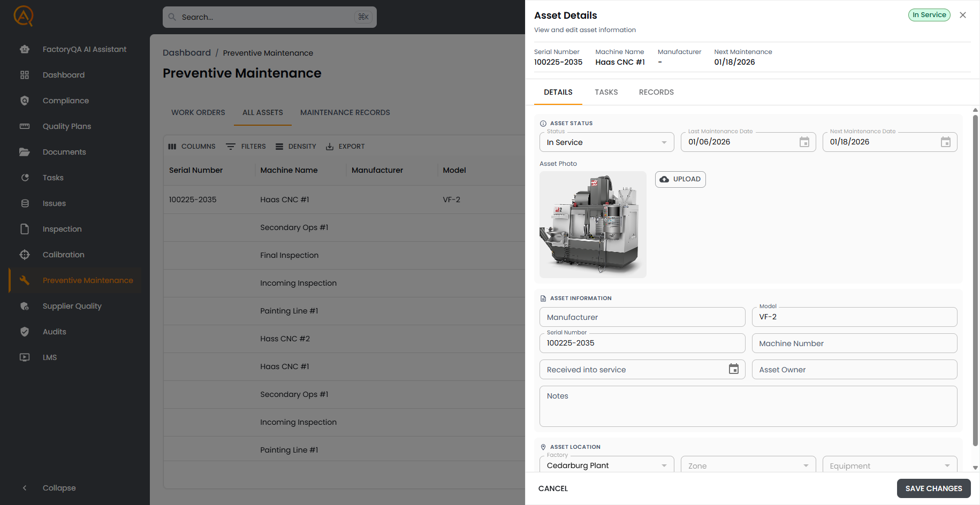Viewport: 980px width, 505px height.
Task: Open the Documents section
Action: (64, 151)
